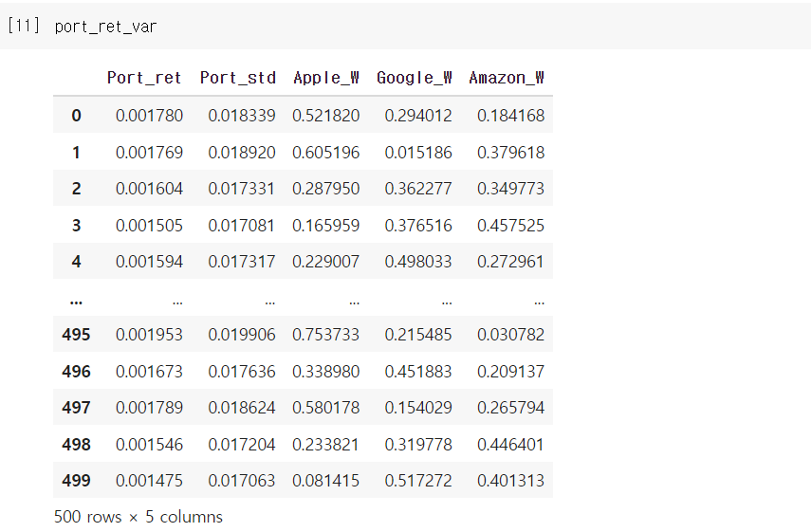Click row index 1

(x=76, y=153)
